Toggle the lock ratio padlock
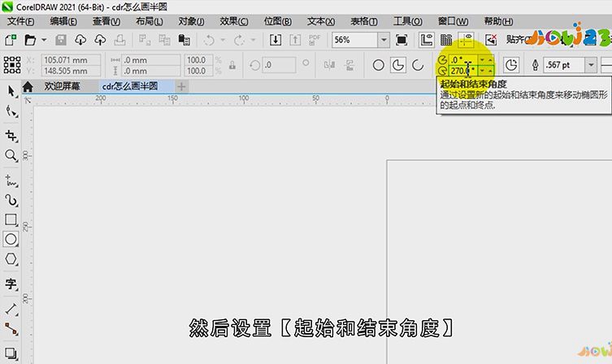The height and width of the screenshot is (364, 612). (232, 65)
